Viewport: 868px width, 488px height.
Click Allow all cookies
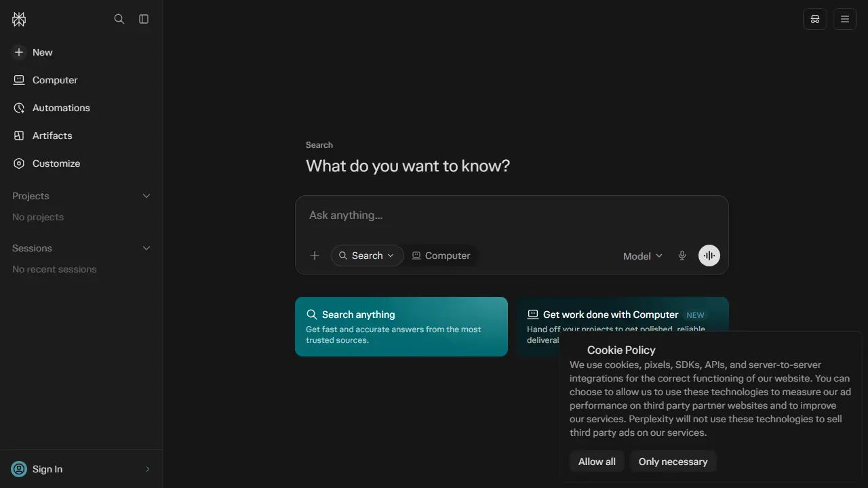pyautogui.click(x=597, y=462)
